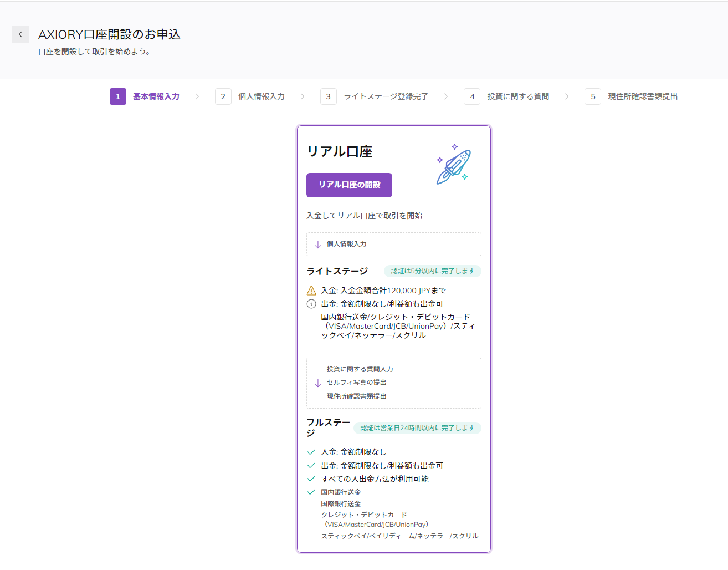The height and width of the screenshot is (570, 728).
Task: Go to step 3 ライトステージ登録完了
Action: point(375,96)
